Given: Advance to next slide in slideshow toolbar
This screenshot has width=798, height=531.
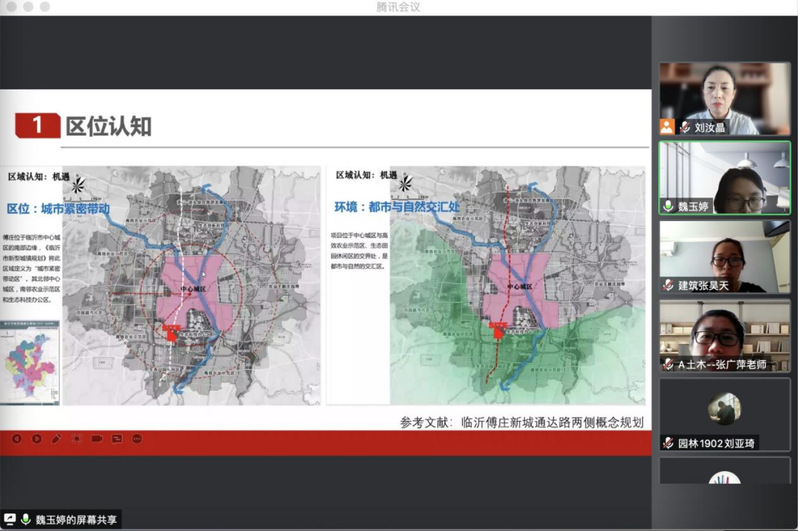Looking at the screenshot, I should tap(37, 438).
